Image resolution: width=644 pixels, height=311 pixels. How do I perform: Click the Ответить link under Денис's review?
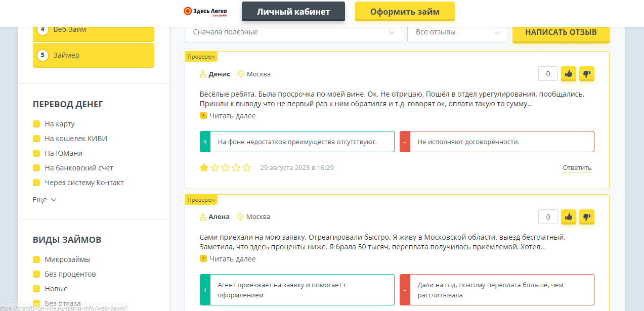pos(576,167)
